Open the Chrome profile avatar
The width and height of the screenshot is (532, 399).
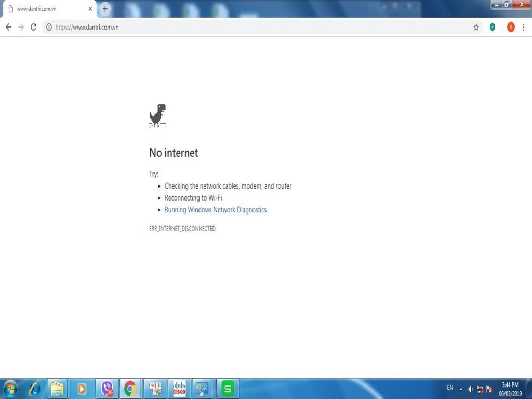coord(510,27)
